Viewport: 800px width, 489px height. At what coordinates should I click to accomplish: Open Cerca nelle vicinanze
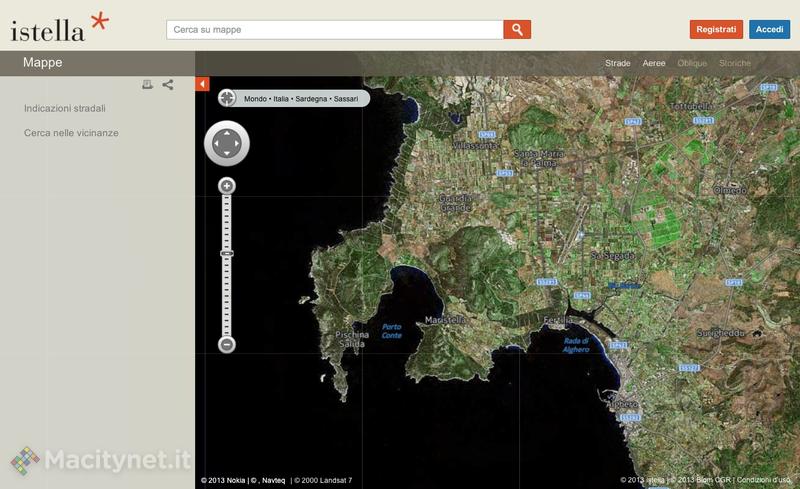71,133
